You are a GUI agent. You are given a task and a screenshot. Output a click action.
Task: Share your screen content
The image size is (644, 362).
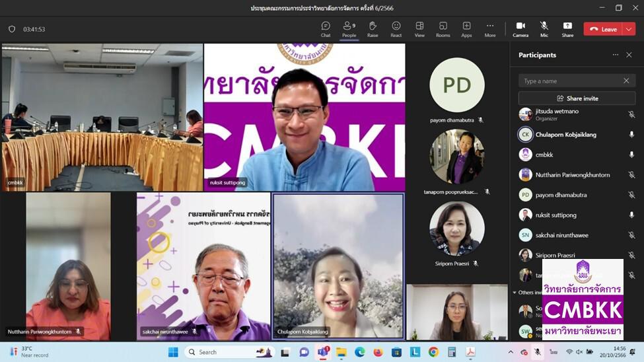[567, 29]
